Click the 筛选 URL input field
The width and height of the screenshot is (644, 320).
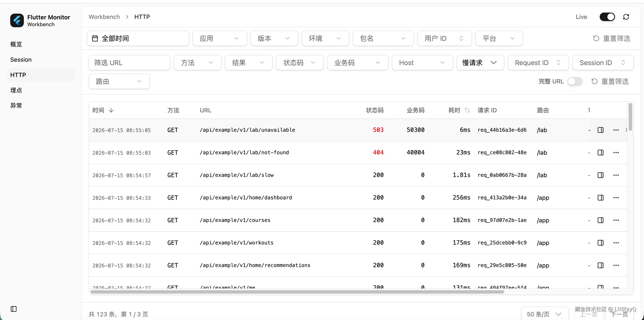[x=129, y=63]
